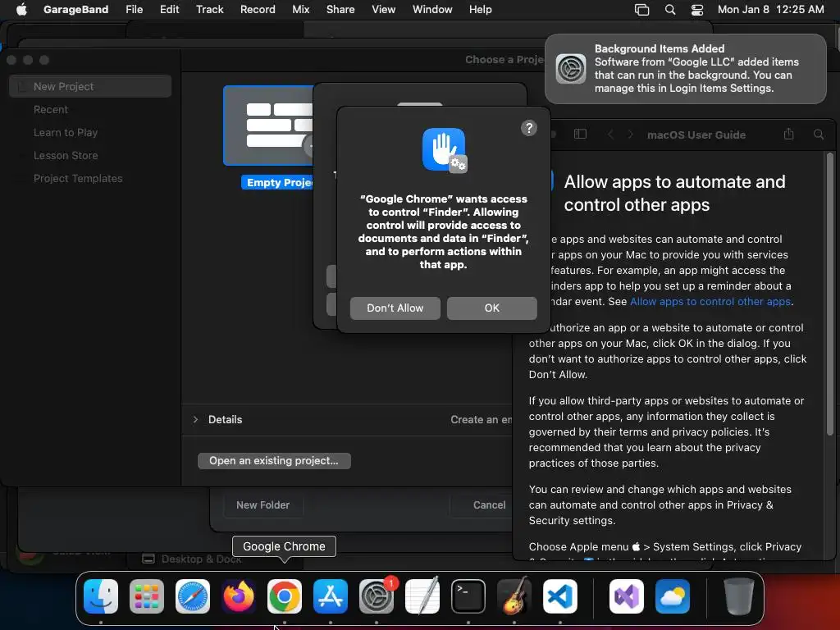This screenshot has height=630, width=840.
Task: Open Launchpad in the Dock
Action: [147, 596]
